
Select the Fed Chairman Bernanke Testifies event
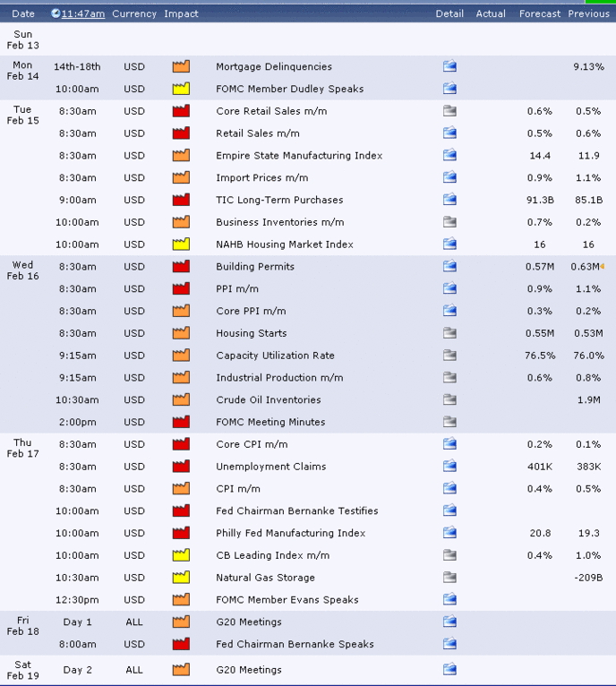click(x=297, y=510)
